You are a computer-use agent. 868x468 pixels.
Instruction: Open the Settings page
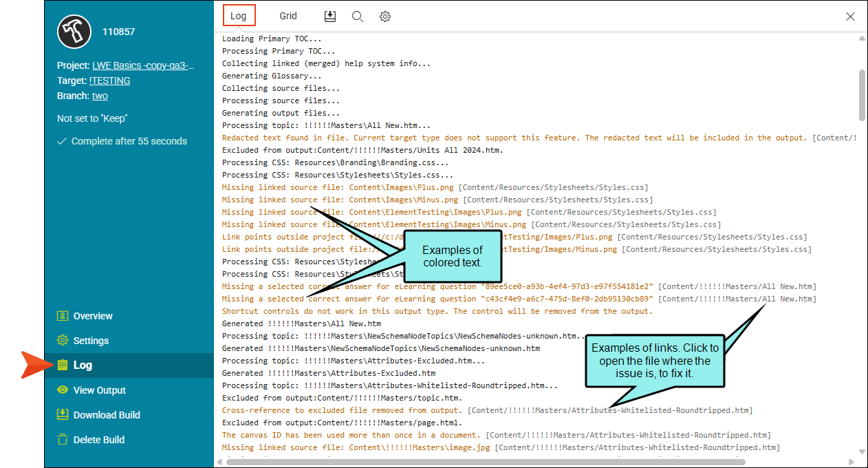[x=91, y=341]
